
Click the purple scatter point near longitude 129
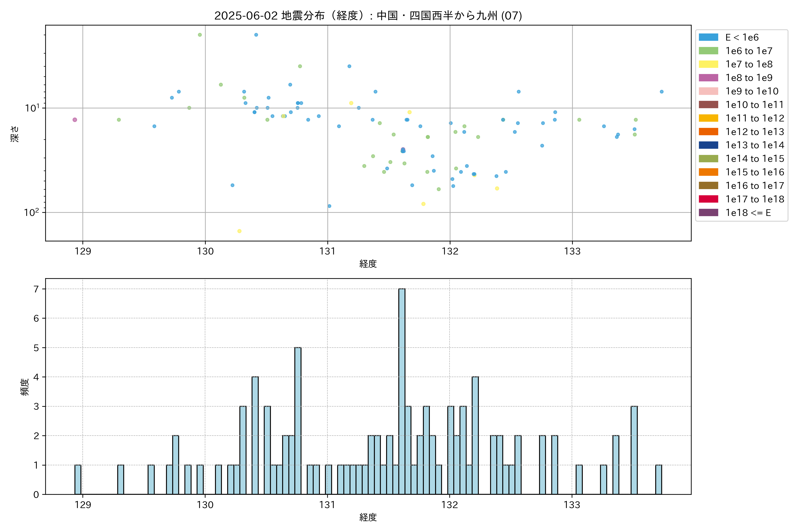pos(75,120)
